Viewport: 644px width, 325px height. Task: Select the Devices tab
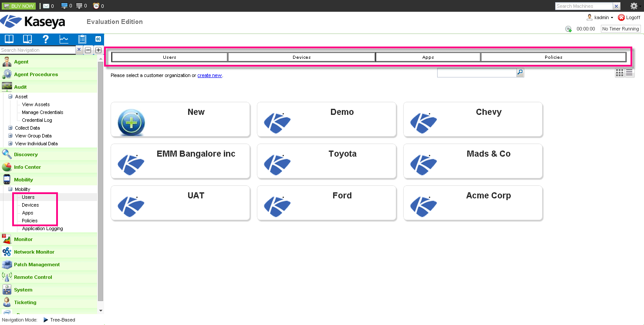point(301,57)
